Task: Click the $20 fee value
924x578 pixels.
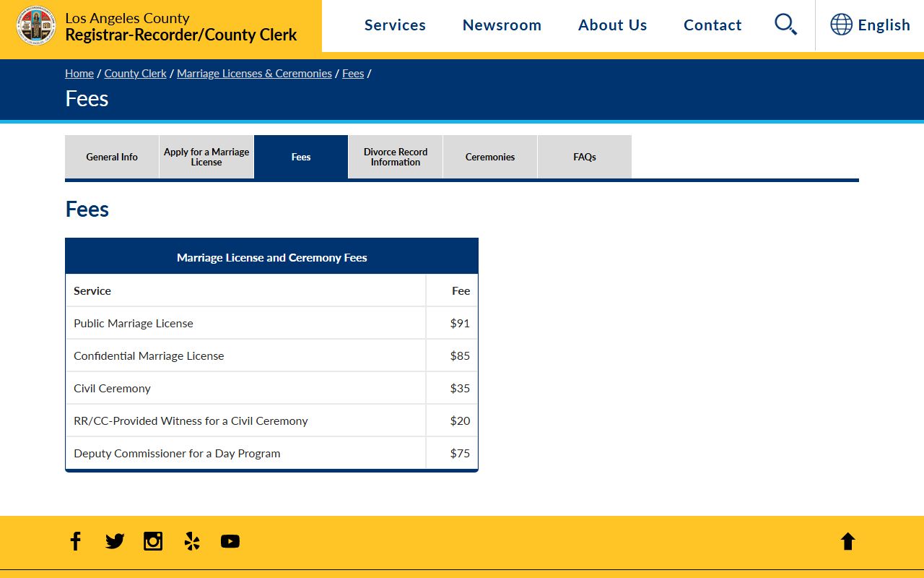Action: [460, 420]
